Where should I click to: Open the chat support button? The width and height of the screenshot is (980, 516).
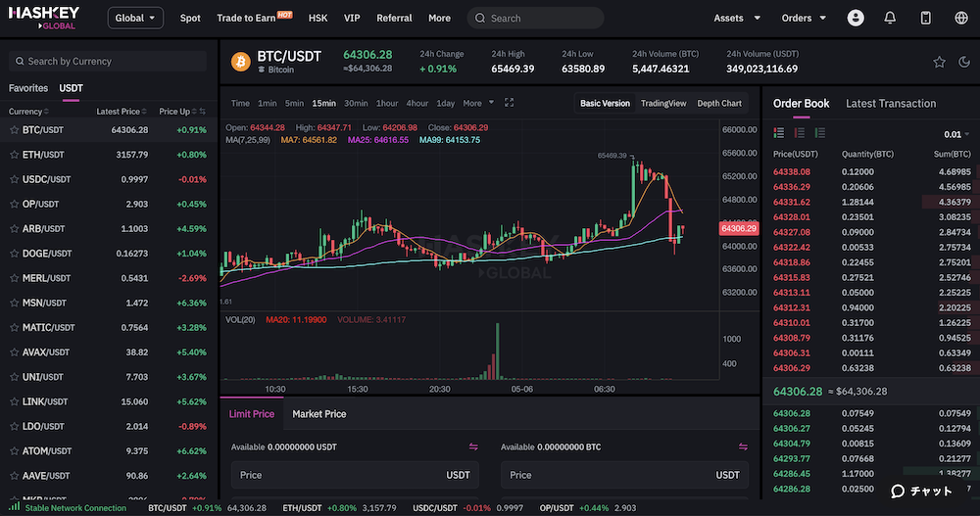(921, 492)
